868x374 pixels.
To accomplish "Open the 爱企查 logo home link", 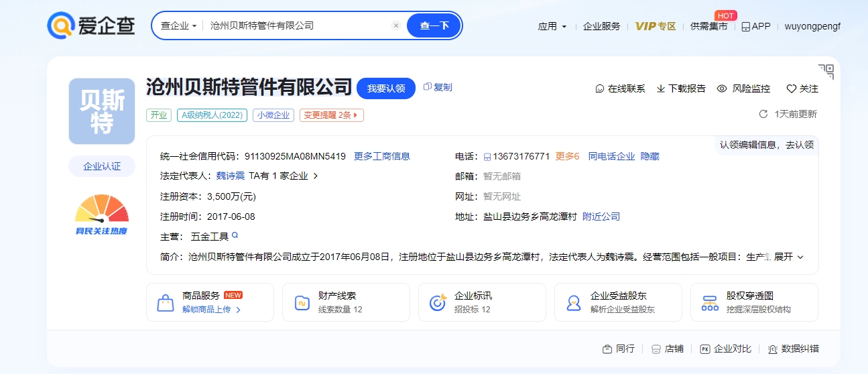I will (x=91, y=25).
